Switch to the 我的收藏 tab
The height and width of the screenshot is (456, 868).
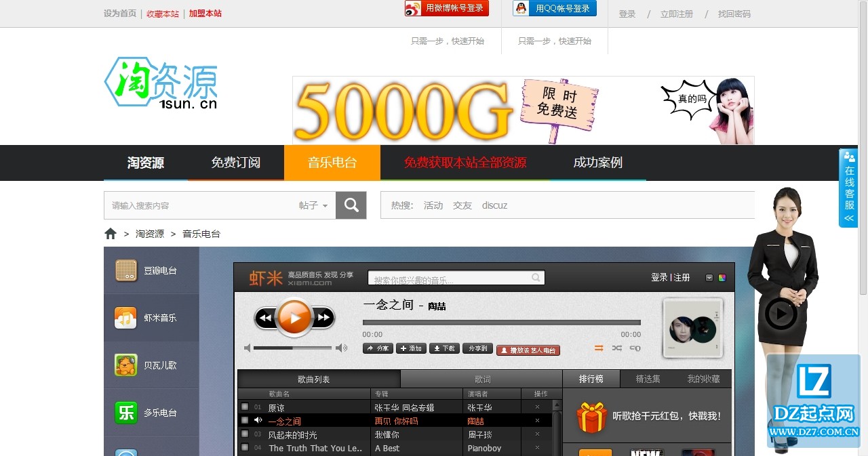[704, 379]
